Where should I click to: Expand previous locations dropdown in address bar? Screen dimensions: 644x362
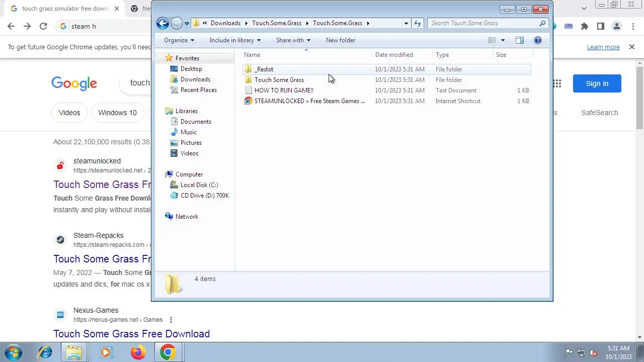406,23
